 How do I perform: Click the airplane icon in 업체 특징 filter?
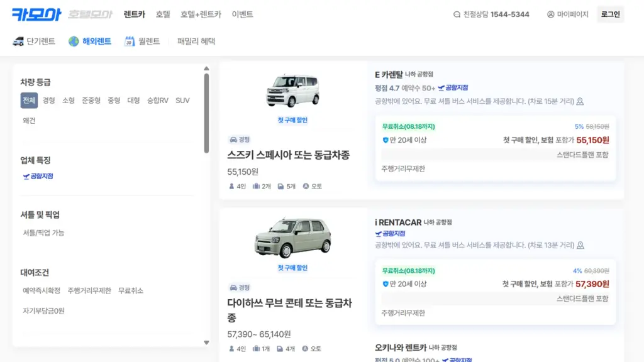point(26,177)
